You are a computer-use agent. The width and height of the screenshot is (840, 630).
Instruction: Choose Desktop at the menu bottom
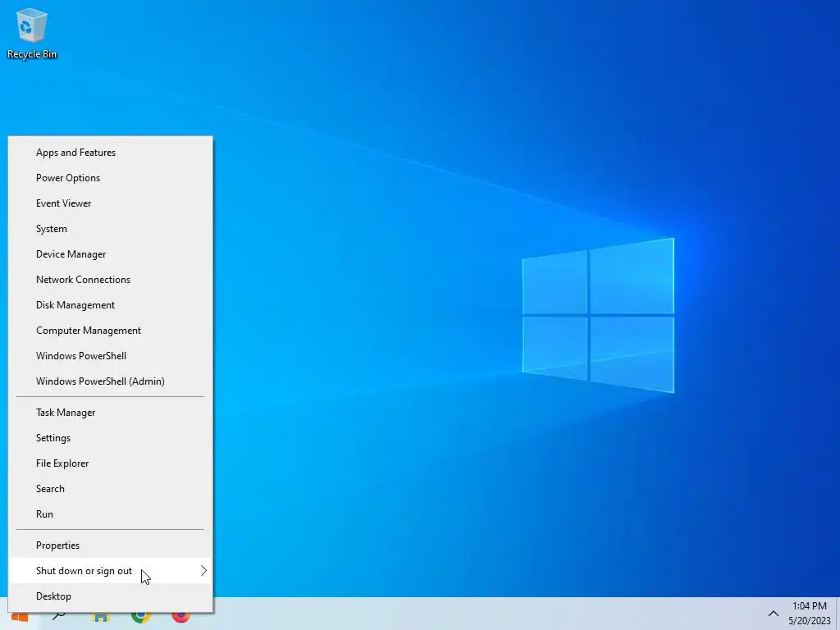[111, 596]
